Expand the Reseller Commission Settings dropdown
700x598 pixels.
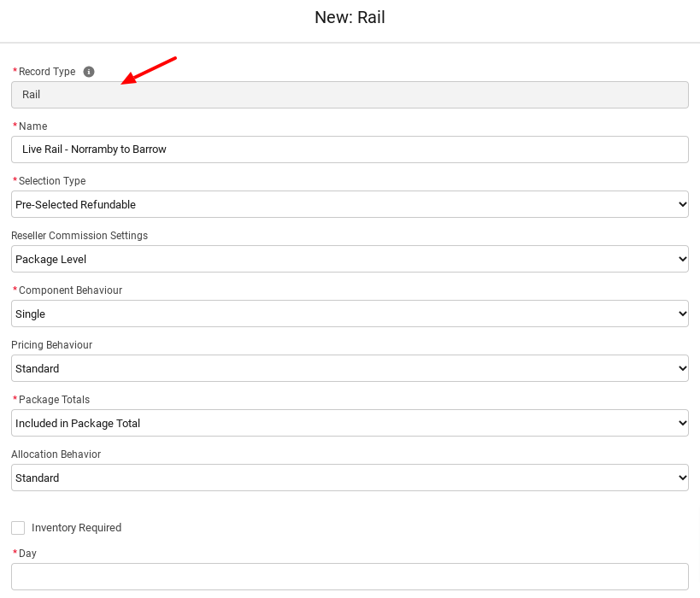point(350,259)
